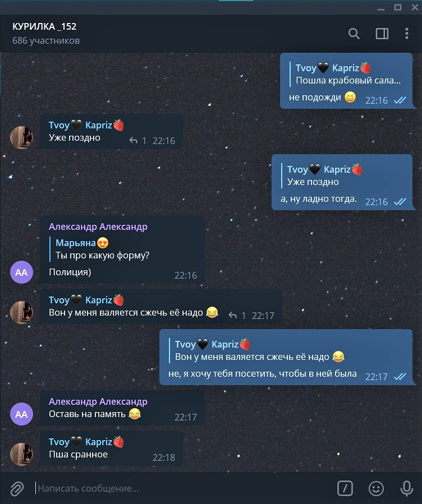View the 686 участников members list
Screen dimensions: 422x504
(46, 41)
